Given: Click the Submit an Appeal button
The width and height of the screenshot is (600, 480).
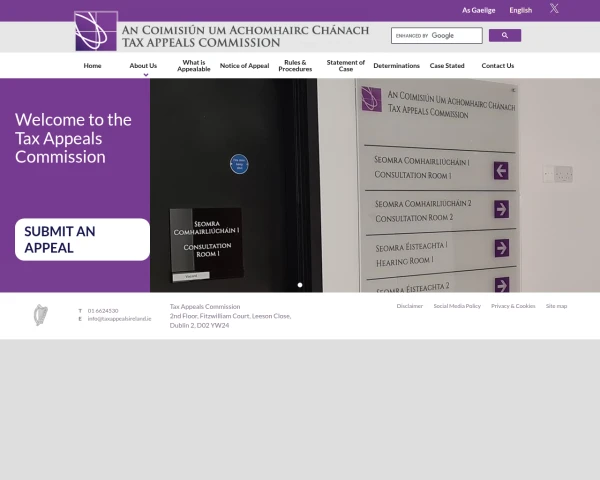Looking at the screenshot, I should (x=82, y=240).
